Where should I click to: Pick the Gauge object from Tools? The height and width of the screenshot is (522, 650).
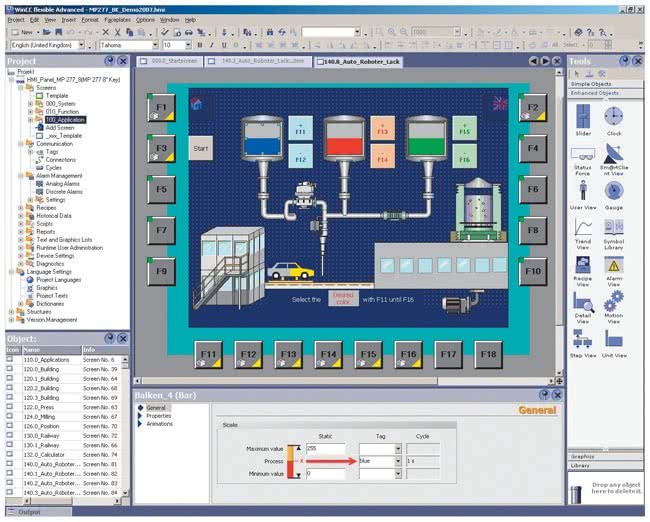(613, 192)
